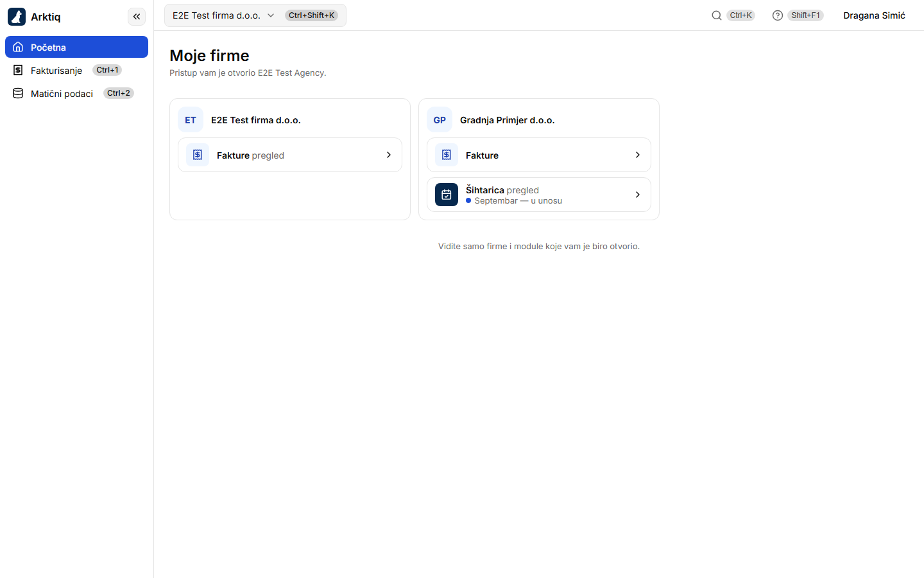
Task: Click the Ctrl+1 badge next to Fakturisanje
Action: [x=107, y=70]
